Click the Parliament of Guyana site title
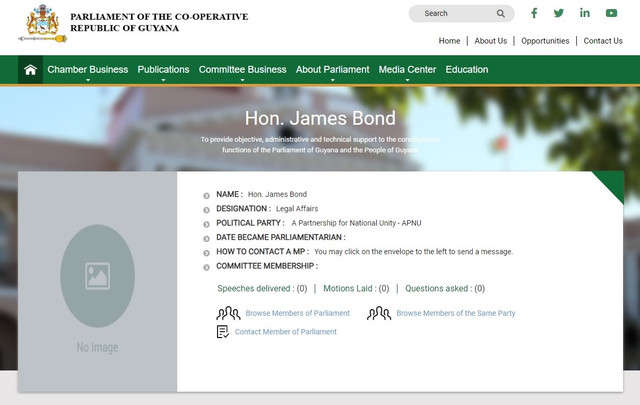640x405 pixels. tap(159, 22)
